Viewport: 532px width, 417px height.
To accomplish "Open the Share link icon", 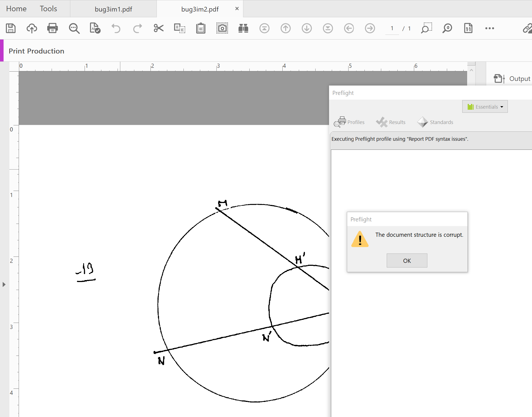I will point(527,28).
